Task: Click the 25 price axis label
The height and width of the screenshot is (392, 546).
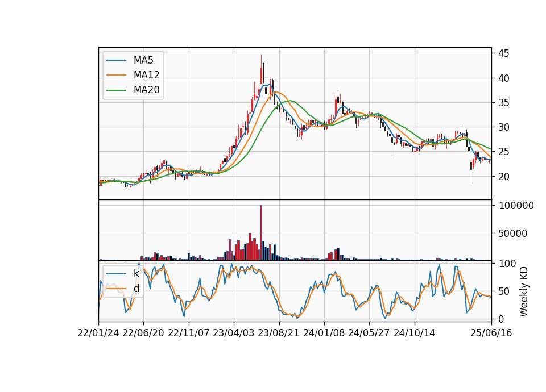Action: tap(503, 152)
